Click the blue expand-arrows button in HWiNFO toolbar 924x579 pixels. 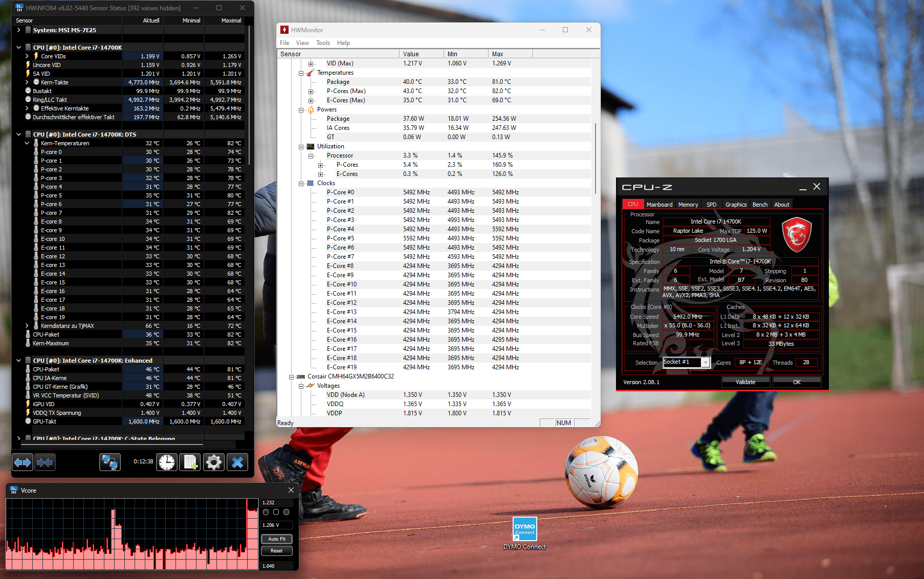tap(23, 462)
